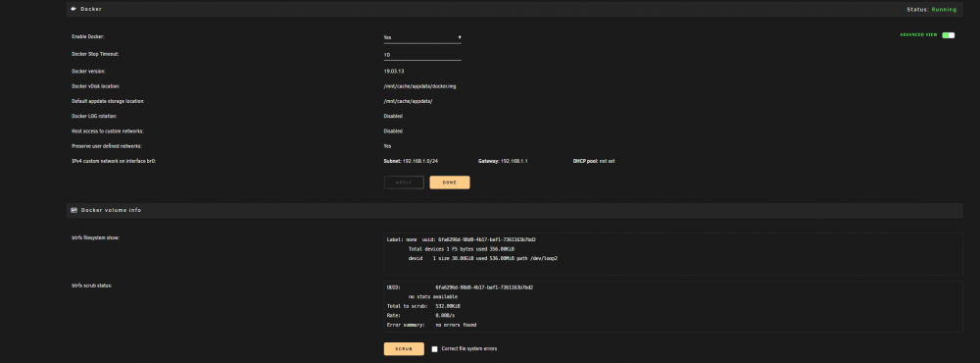Click the Docker LOG rotation Disabled value
Screen dimensions: 980x363
(x=393, y=117)
